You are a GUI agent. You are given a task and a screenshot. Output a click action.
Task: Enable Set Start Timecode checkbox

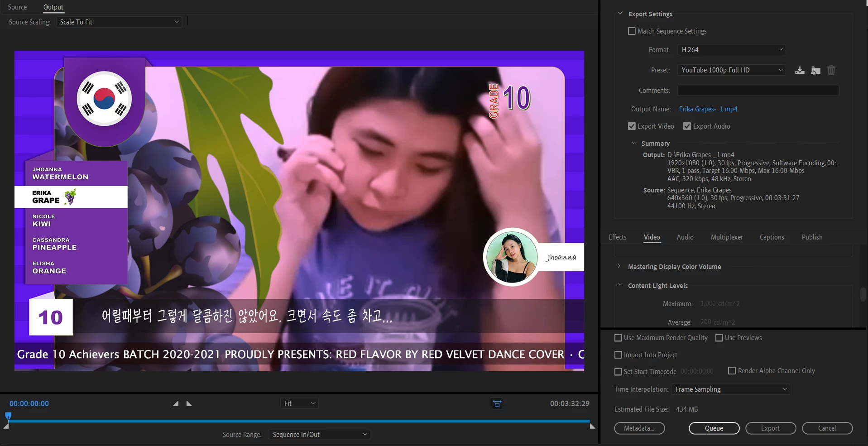click(618, 372)
